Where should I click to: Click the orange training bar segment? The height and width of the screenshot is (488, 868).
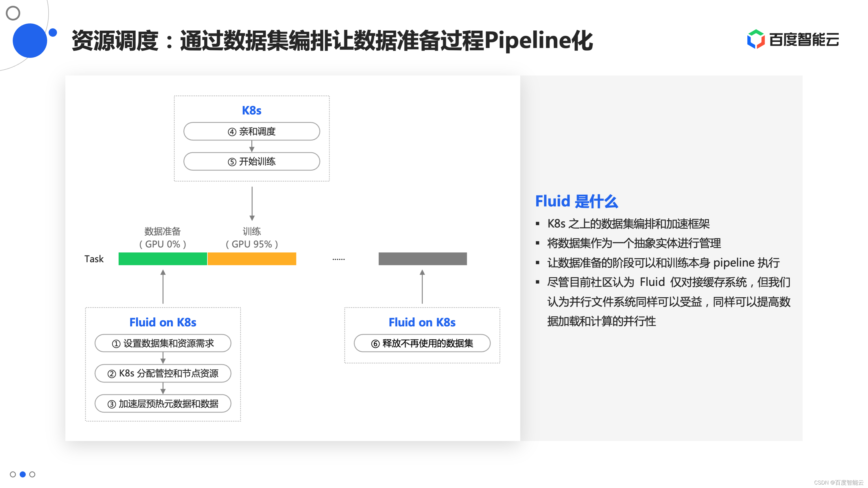252,259
